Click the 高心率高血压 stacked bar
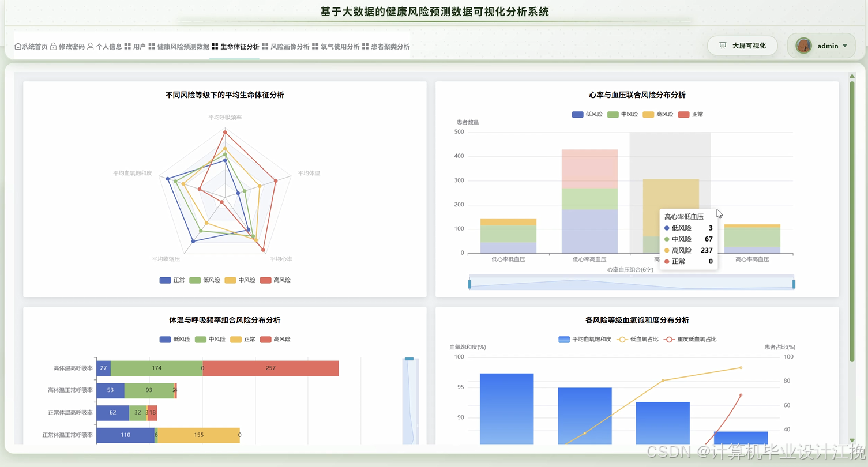This screenshot has width=868, height=467. 751,239
